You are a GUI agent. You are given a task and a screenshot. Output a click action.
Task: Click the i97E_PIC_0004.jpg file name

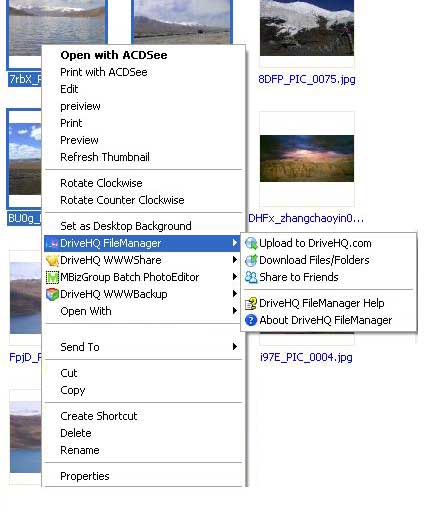pos(306,357)
